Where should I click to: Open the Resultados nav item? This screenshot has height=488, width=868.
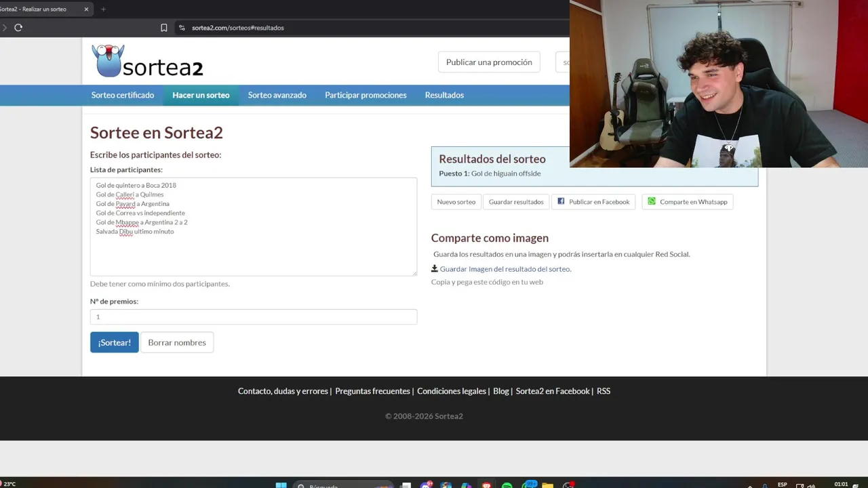pyautogui.click(x=444, y=95)
